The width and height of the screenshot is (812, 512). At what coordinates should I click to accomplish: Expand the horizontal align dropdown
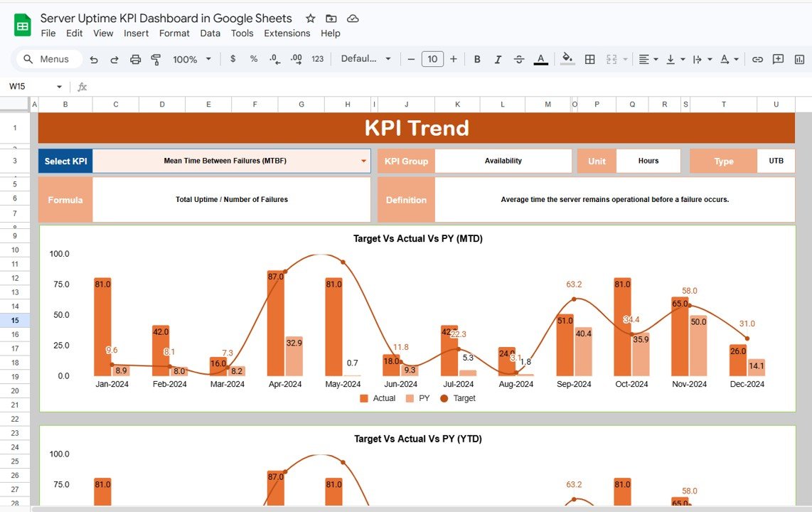(655, 59)
